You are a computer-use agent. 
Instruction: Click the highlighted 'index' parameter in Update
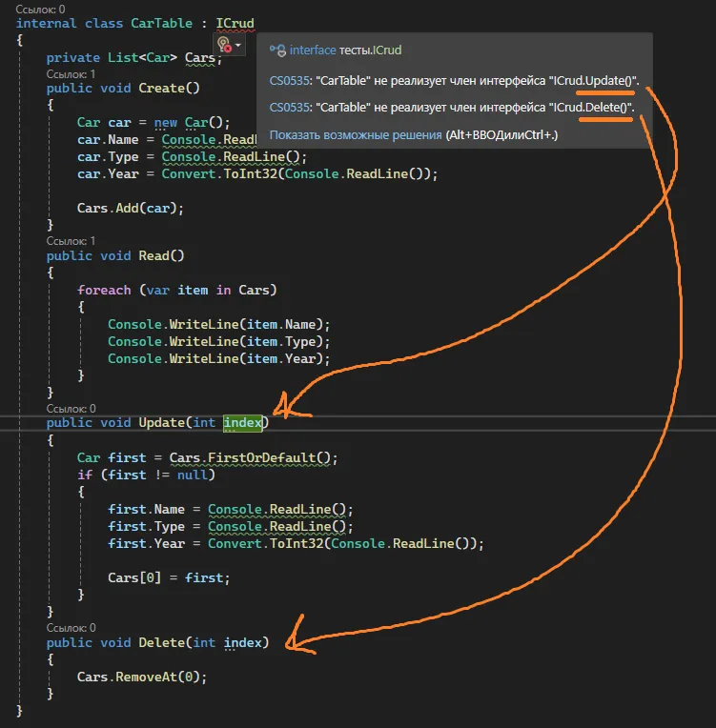point(242,423)
